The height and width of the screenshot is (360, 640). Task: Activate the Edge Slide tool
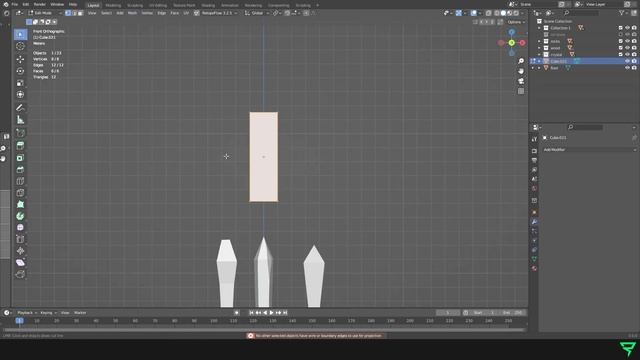(x=20, y=239)
